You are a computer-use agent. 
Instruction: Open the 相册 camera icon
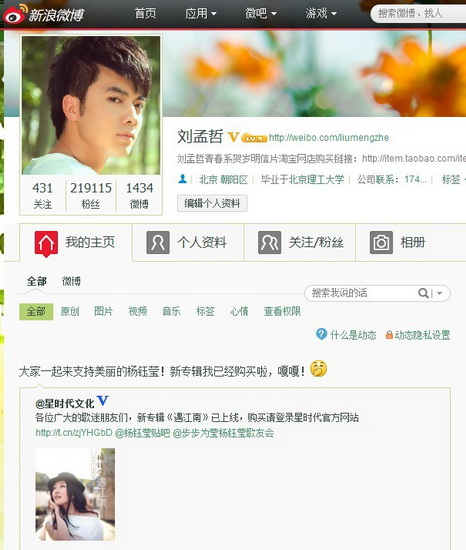tap(381, 242)
